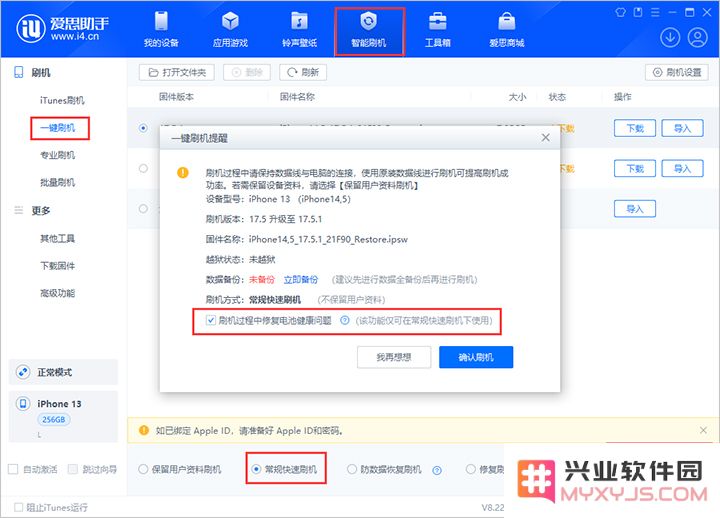Open the 智能刷机 tab
720x518 pixels.
369,30
